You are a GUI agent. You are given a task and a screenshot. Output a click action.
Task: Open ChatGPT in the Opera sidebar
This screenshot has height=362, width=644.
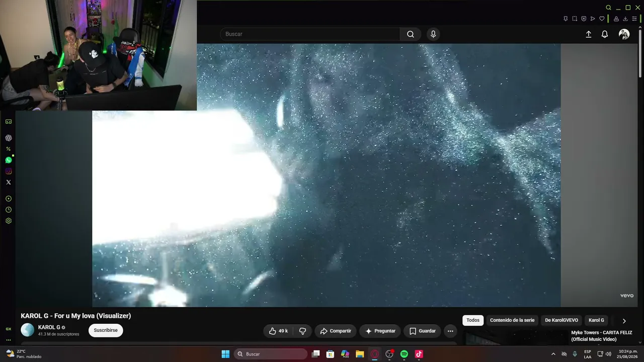click(9, 138)
